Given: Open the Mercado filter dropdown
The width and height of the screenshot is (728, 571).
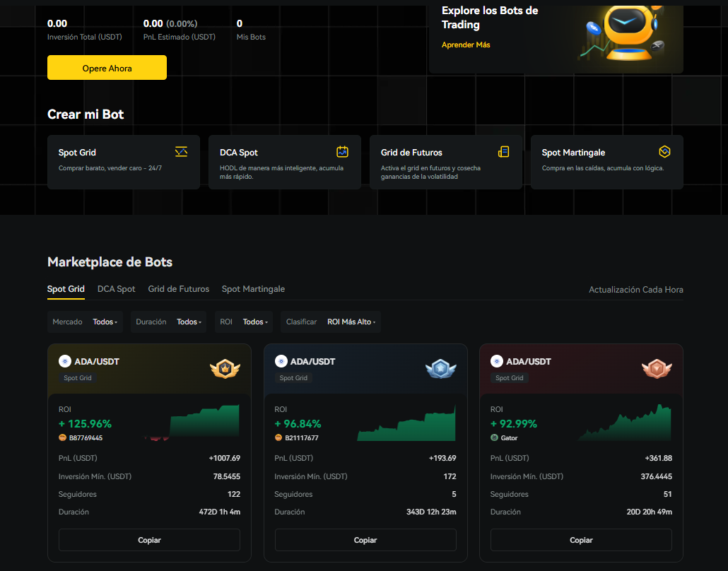Looking at the screenshot, I should [x=85, y=322].
